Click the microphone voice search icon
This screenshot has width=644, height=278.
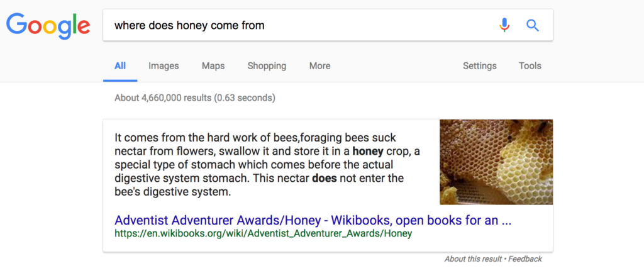point(504,25)
